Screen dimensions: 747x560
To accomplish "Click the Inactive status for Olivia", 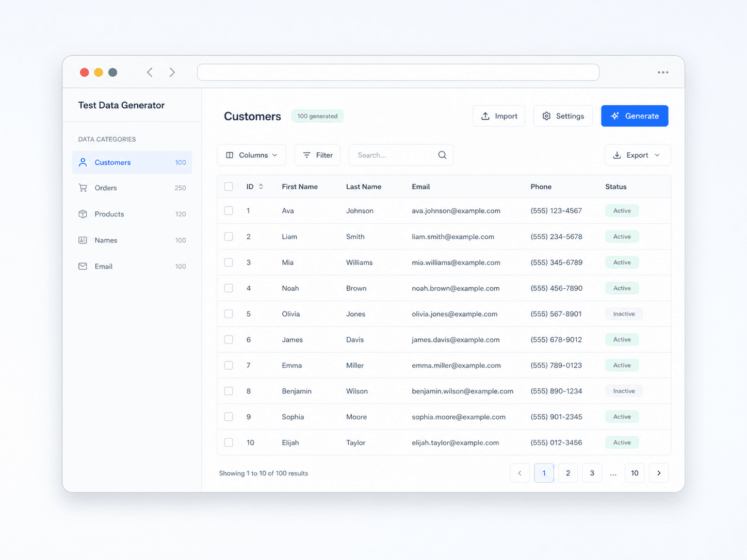I will tap(624, 314).
